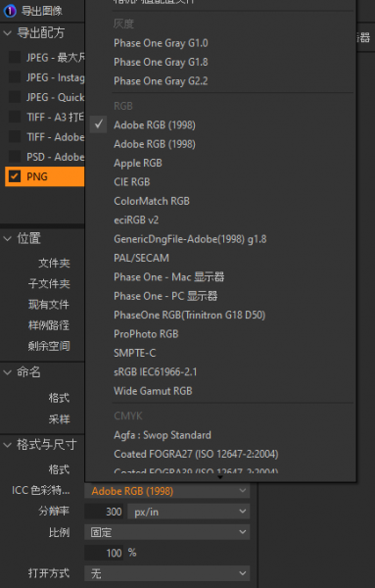
Task: Open the 比例 固定 dropdown
Action: pyautogui.click(x=167, y=532)
